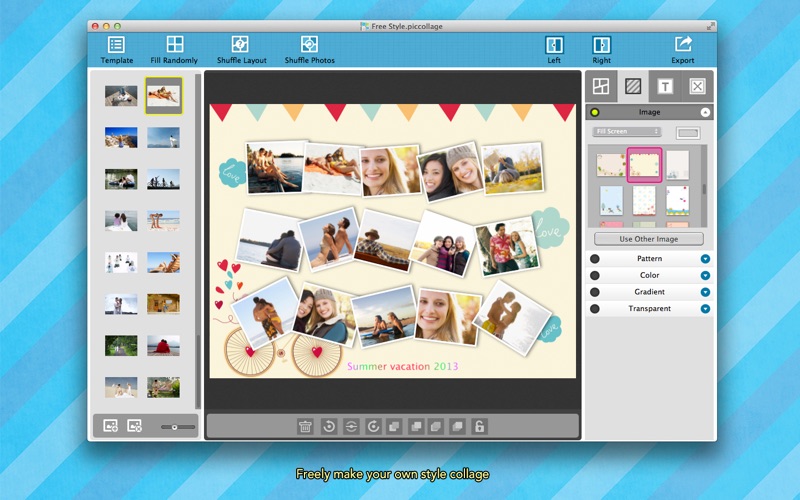Viewport: 800px width, 500px height.
Task: Enable the Transparent background option
Action: [x=595, y=309]
